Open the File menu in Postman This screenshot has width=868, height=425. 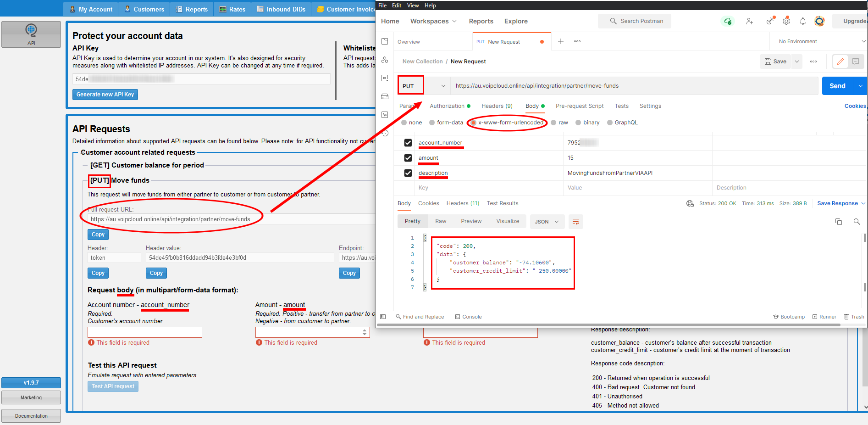[x=382, y=6]
